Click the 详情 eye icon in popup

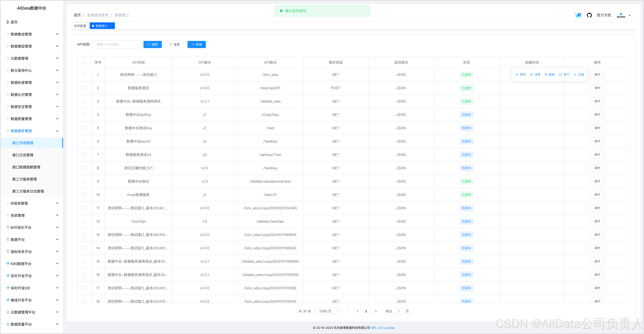[532, 75]
